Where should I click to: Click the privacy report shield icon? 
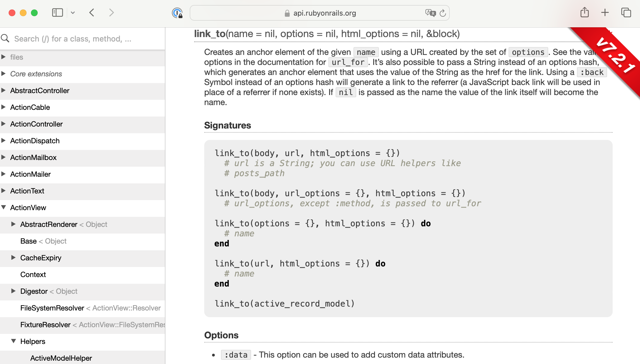tap(177, 13)
